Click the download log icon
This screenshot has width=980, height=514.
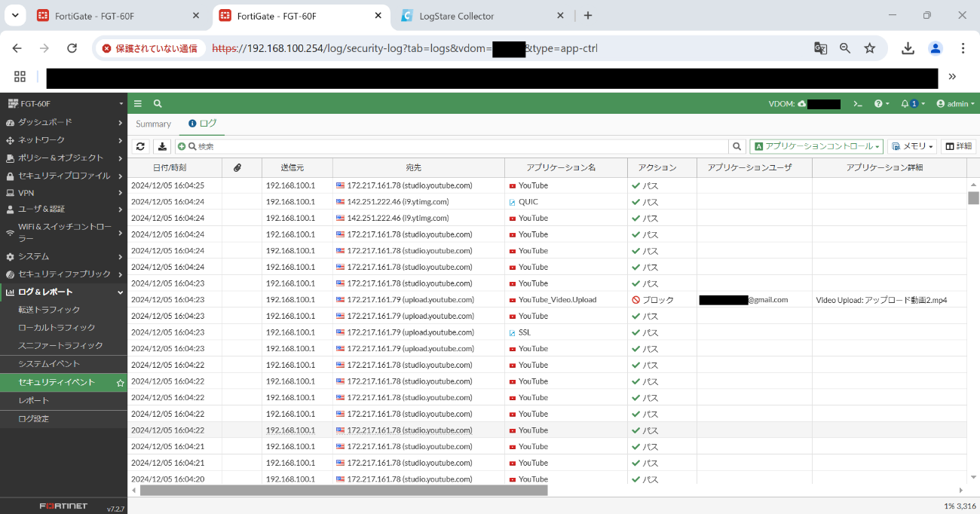click(x=162, y=146)
